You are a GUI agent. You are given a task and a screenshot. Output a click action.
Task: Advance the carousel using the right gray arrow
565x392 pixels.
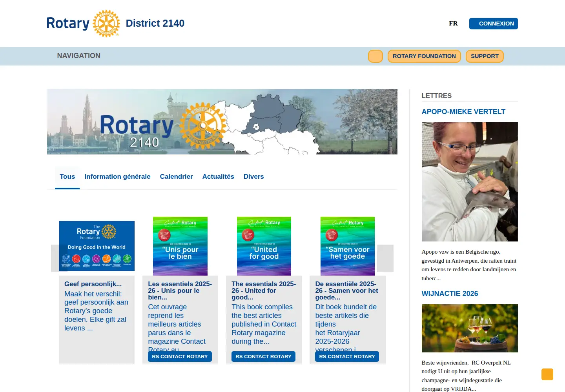pyautogui.click(x=385, y=258)
